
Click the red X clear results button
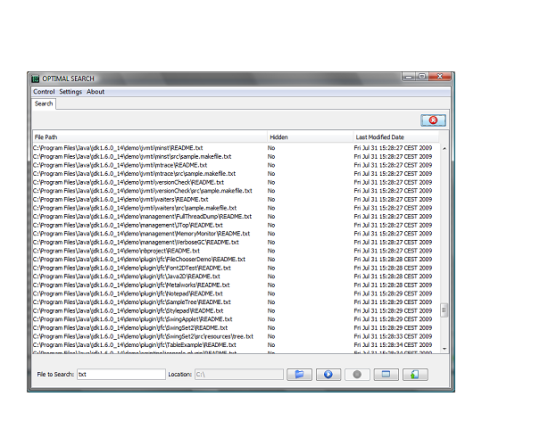click(x=433, y=120)
